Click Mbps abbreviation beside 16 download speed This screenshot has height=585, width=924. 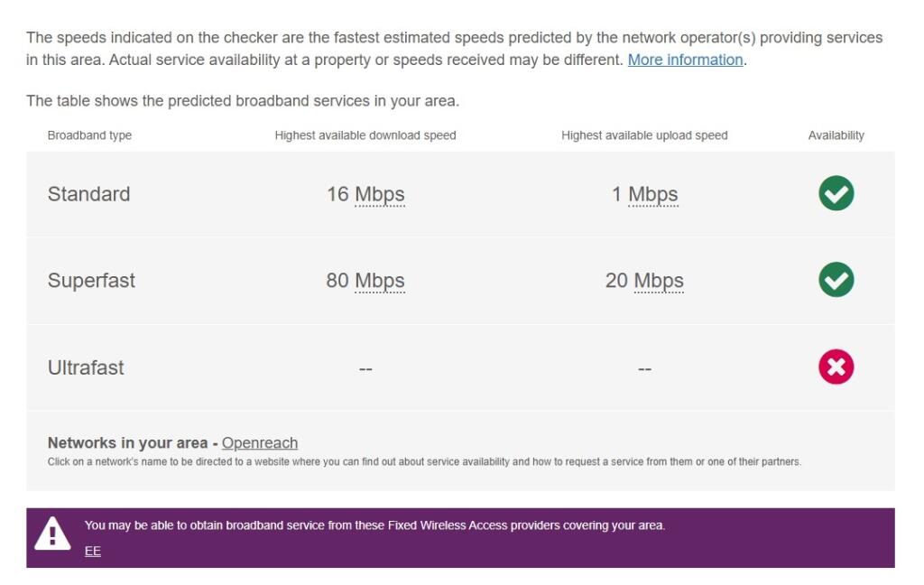pos(380,194)
